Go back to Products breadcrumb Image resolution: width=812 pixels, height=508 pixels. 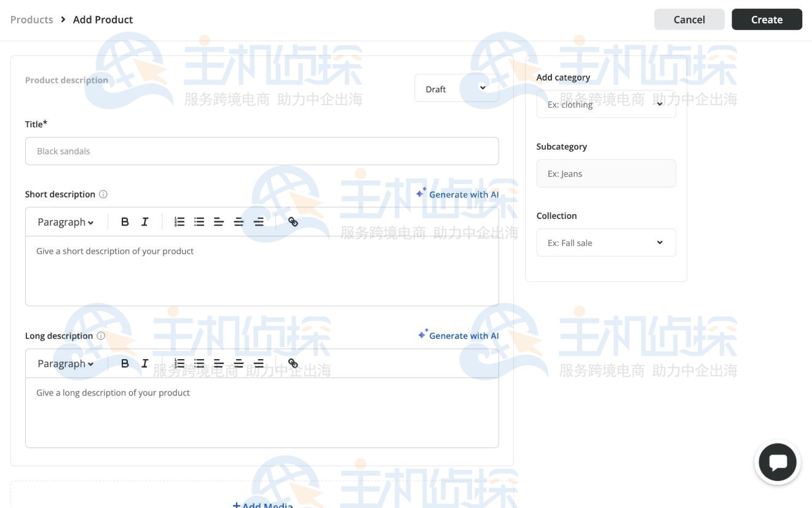[32, 20]
